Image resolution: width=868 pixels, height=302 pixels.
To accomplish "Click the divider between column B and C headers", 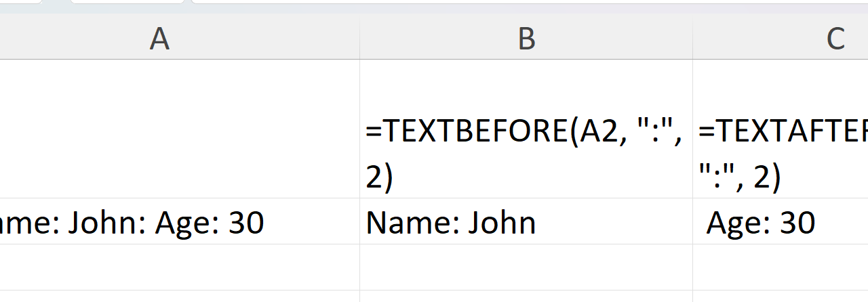I will point(692,39).
